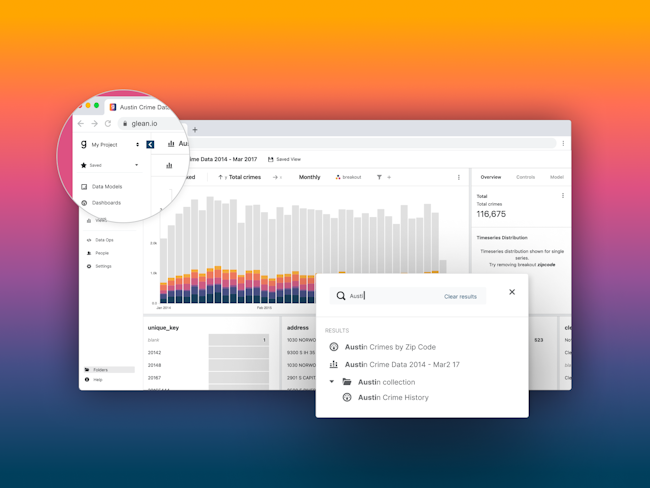
Task: Switch to the Overview tab
Action: coord(491,177)
